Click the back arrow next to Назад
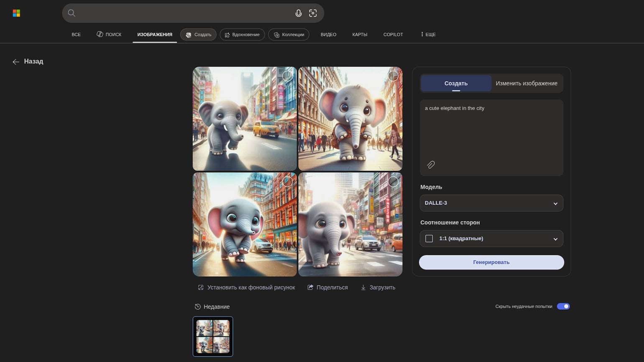The image size is (644, 362). pyautogui.click(x=16, y=62)
